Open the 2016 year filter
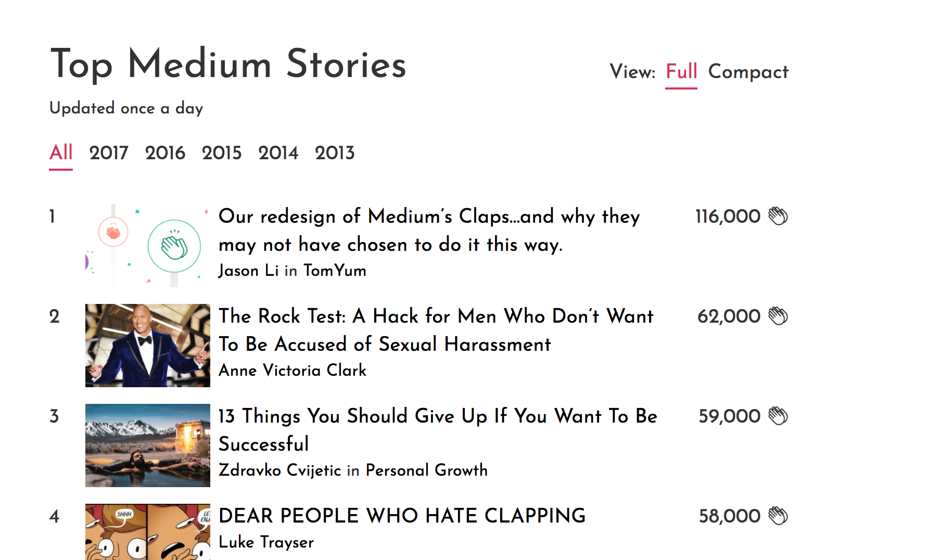The height and width of the screenshot is (560, 940). tap(166, 152)
